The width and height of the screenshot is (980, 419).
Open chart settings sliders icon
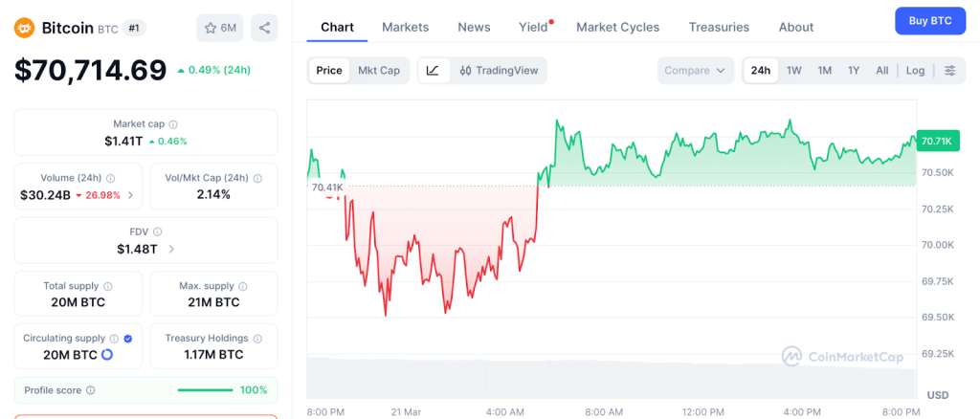tap(949, 71)
